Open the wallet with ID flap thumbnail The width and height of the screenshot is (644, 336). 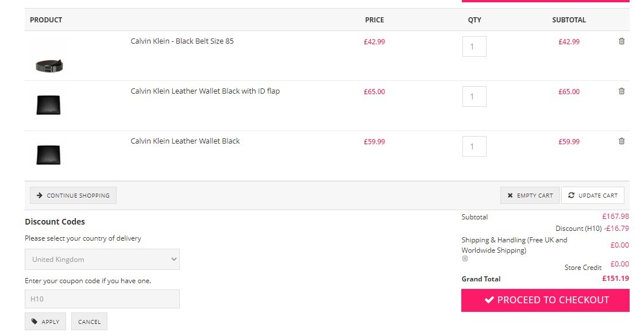coord(48,105)
